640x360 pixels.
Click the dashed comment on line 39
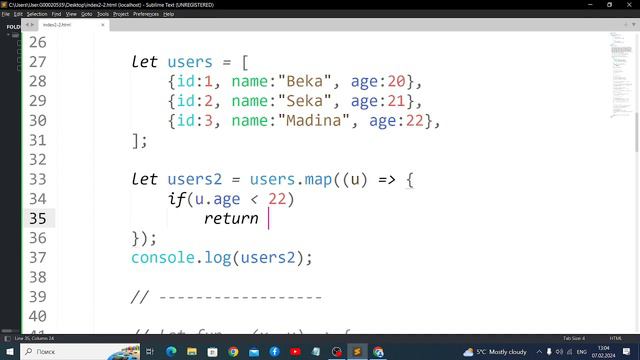[227, 297]
